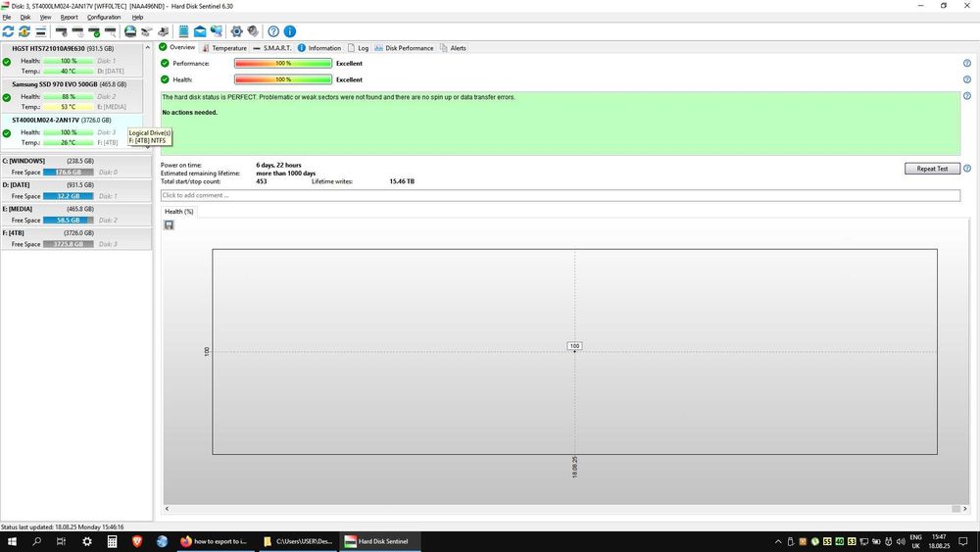Click the C: free space 176.6 GB bar
The image size is (980, 552).
coord(69,172)
